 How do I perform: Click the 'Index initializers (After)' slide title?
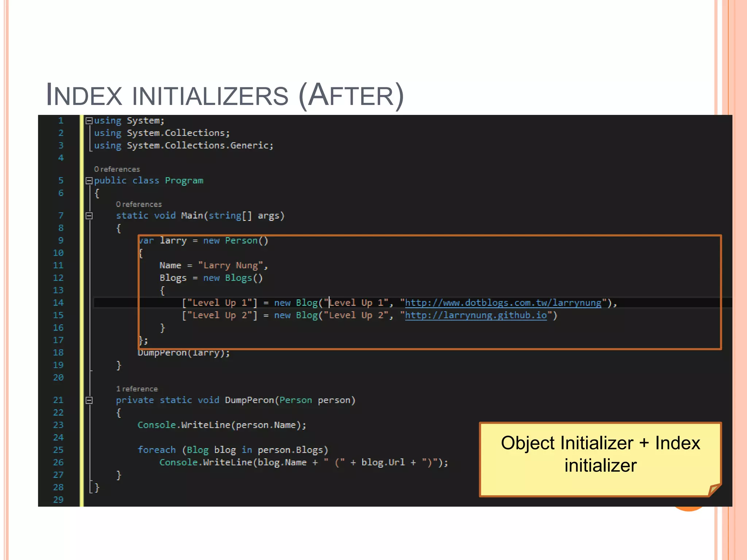click(x=225, y=95)
